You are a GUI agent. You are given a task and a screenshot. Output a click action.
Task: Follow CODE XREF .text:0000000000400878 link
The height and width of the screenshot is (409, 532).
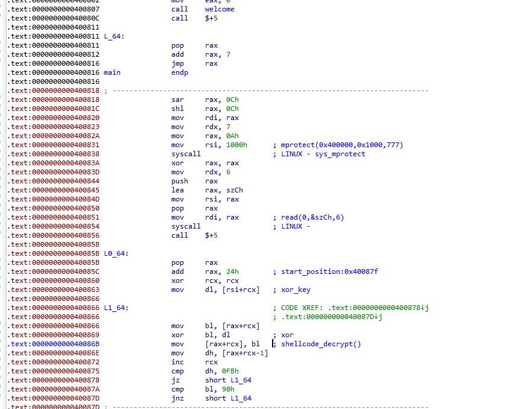coord(378,308)
